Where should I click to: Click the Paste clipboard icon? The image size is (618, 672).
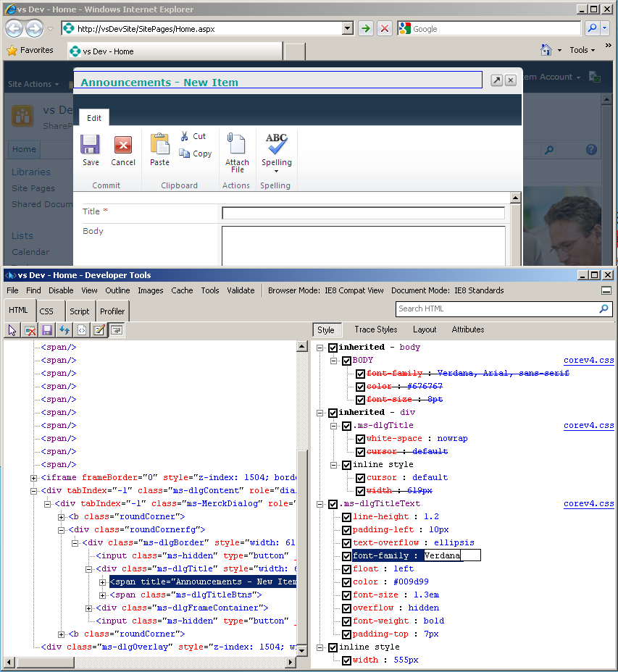(159, 144)
